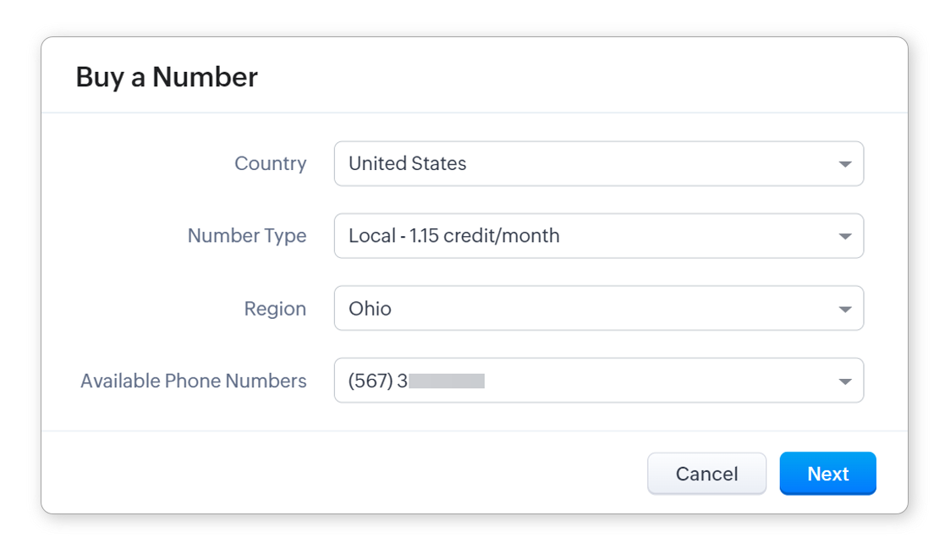Click the Region dropdown caret

[844, 309]
